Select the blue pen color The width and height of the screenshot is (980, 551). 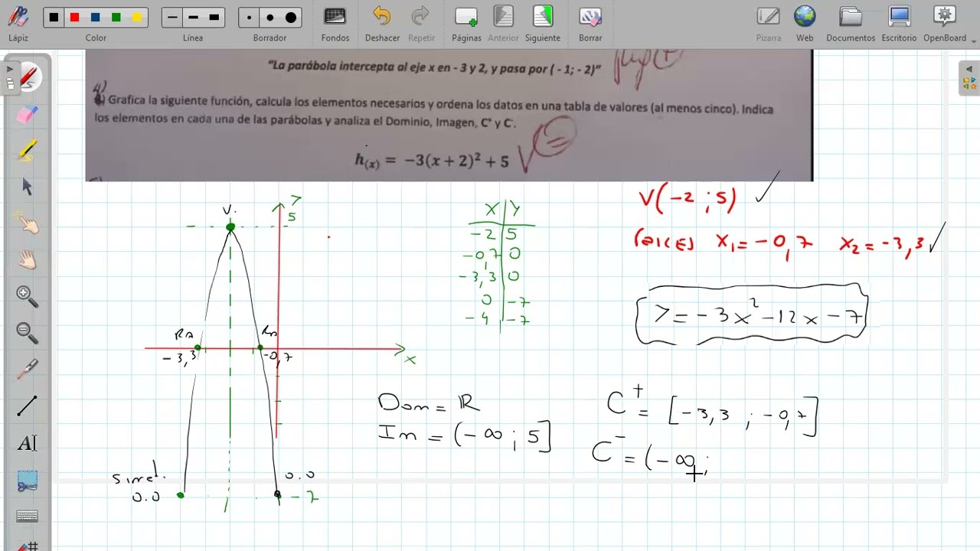(95, 18)
